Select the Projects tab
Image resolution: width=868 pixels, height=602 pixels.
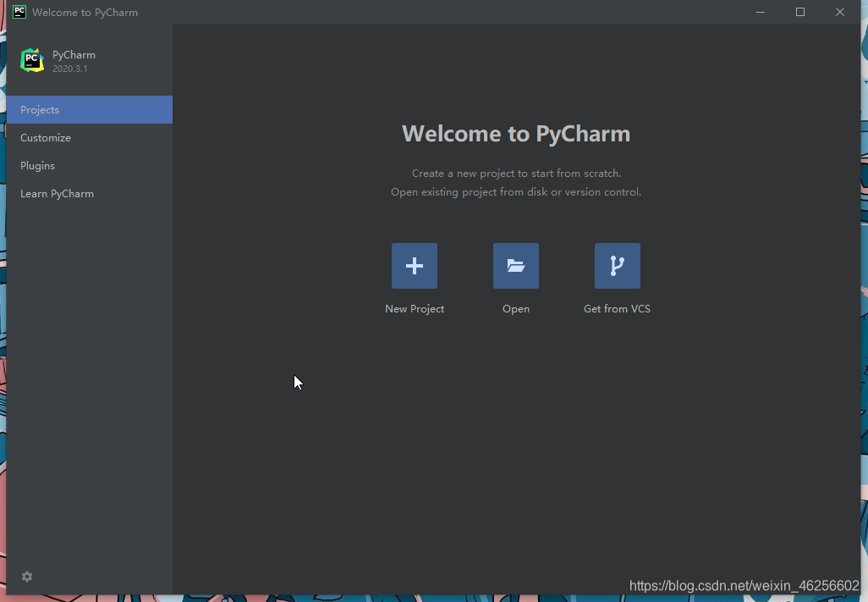pos(90,110)
